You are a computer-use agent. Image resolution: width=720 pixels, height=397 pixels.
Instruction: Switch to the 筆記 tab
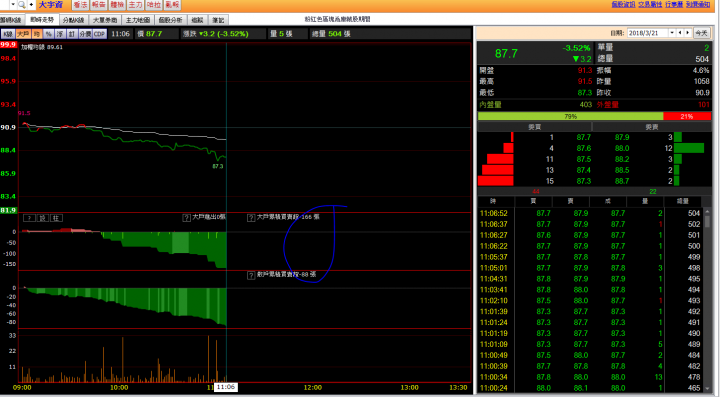coord(218,20)
